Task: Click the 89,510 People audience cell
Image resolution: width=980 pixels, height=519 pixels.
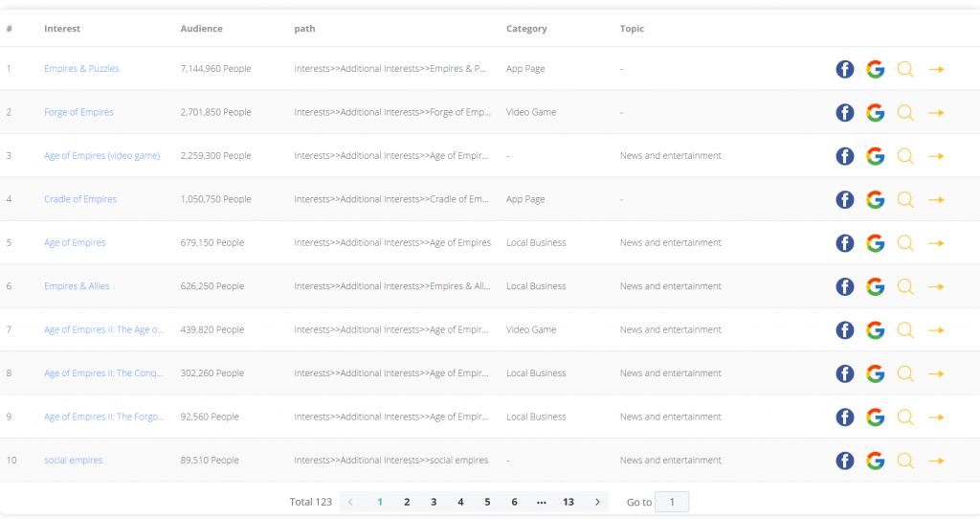Action: pos(210,460)
